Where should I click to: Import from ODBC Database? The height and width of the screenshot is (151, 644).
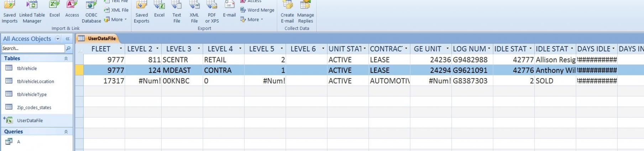point(91,12)
